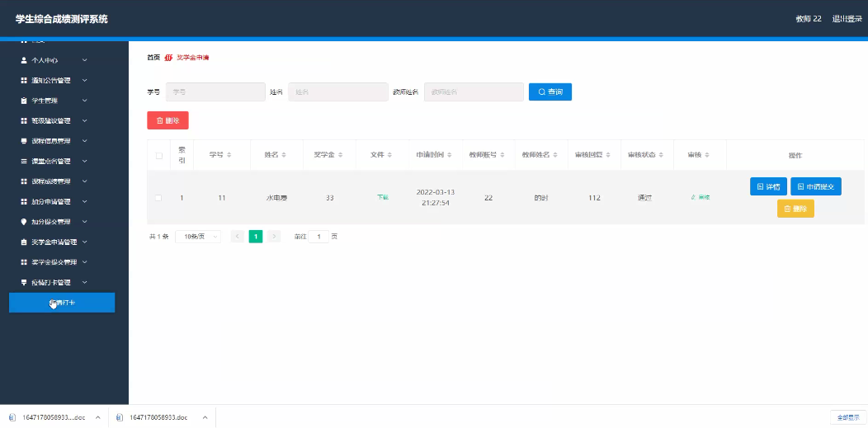Expand the 班级建议管理 chevron
This screenshot has width=868, height=428.
click(x=85, y=120)
